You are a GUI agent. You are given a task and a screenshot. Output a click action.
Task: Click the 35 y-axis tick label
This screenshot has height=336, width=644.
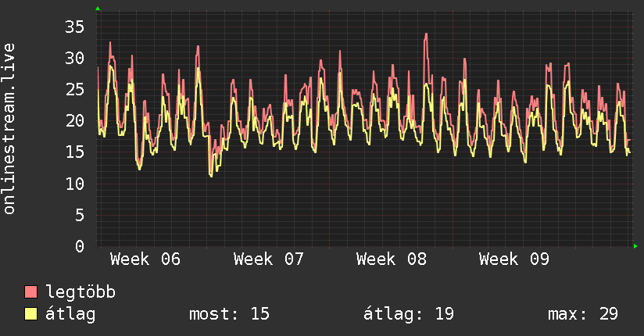coord(74,27)
